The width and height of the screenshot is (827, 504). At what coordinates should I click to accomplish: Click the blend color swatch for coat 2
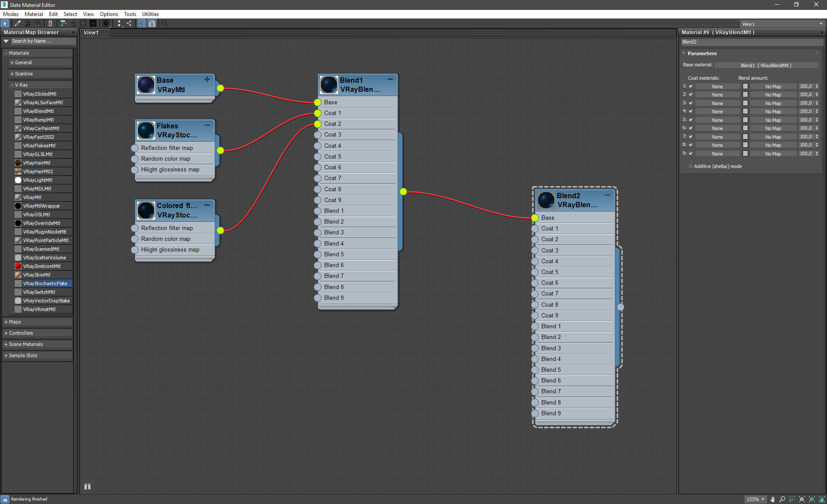click(x=745, y=95)
